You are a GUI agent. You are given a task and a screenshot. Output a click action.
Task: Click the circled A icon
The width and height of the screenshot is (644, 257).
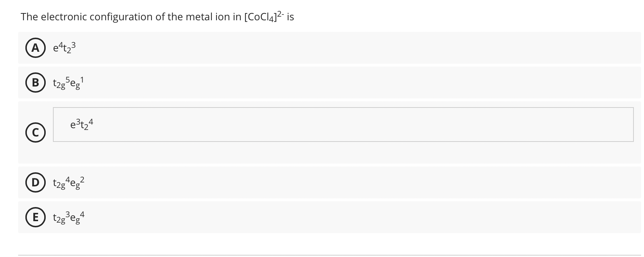[35, 47]
